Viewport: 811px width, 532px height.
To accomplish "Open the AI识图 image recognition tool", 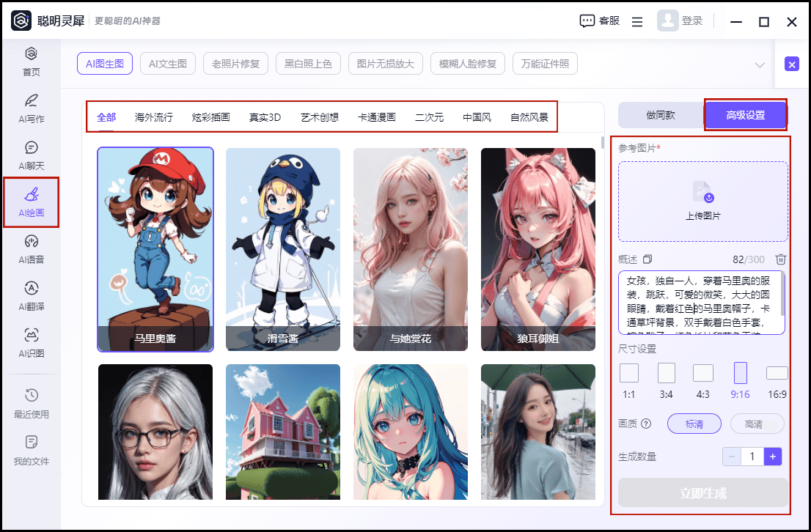I will click(32, 342).
